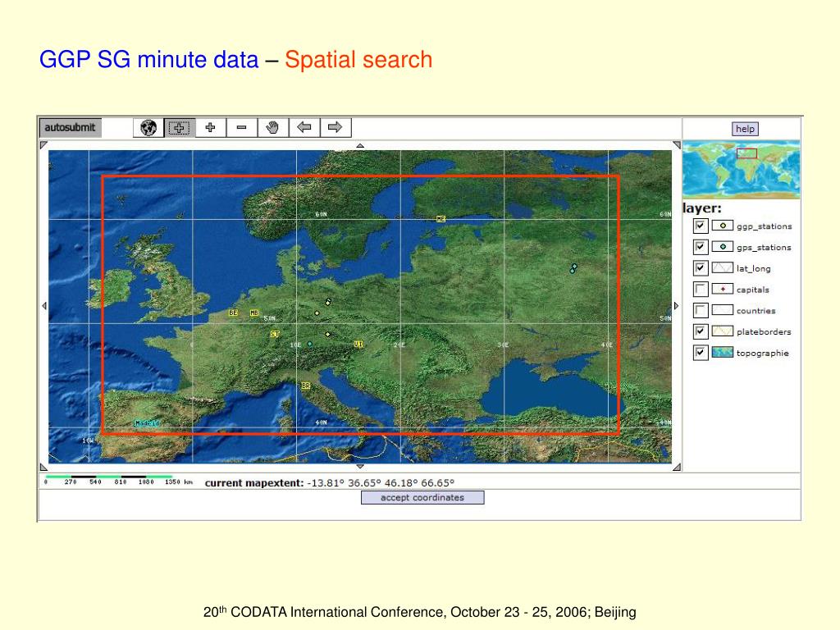
Task: Click the minus zoom-out tool
Action: click(242, 127)
